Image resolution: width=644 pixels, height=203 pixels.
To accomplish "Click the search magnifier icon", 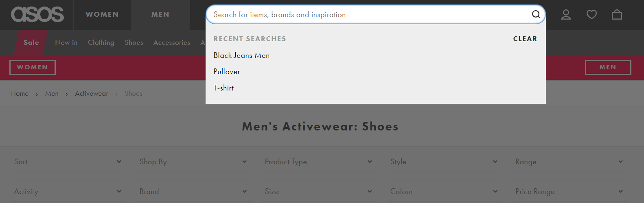I will point(536,15).
